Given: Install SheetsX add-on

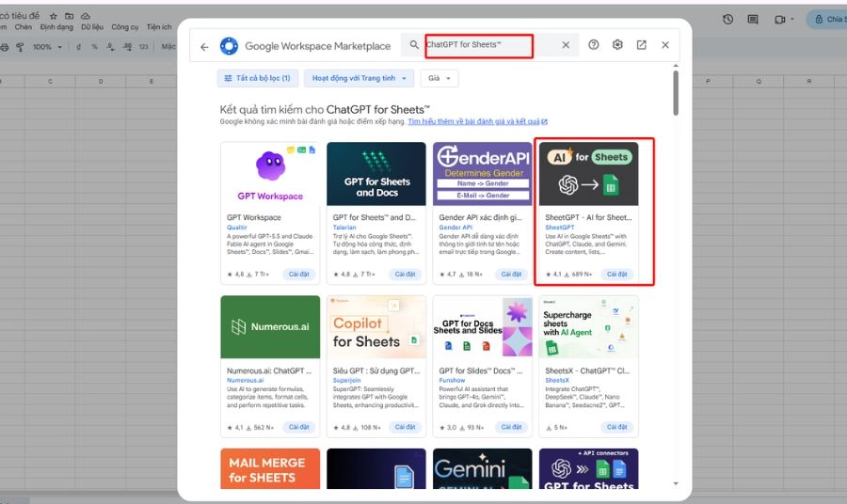Looking at the screenshot, I should (616, 427).
